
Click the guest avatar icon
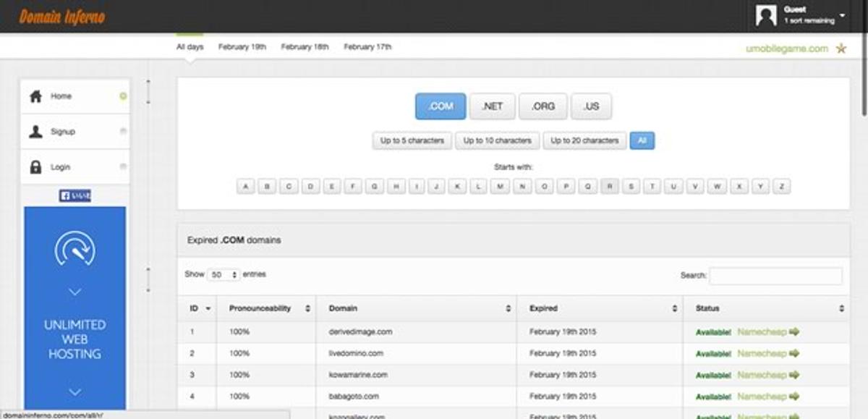point(766,15)
